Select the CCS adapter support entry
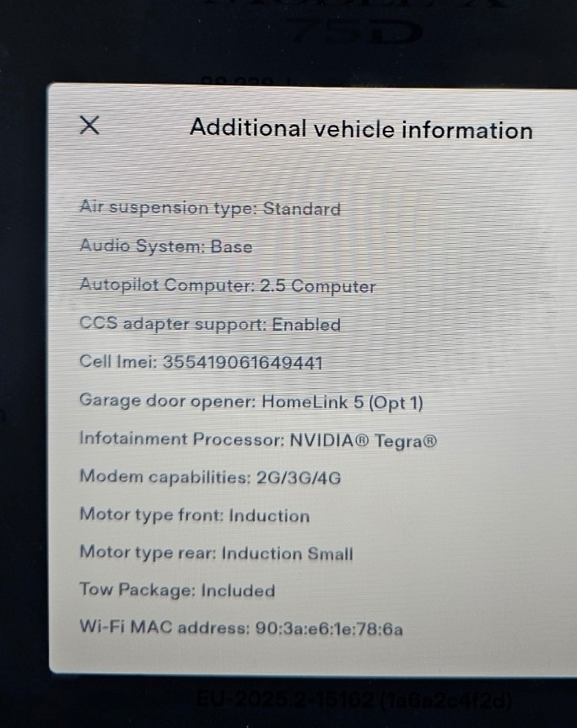This screenshot has height=728, width=577. tap(210, 324)
